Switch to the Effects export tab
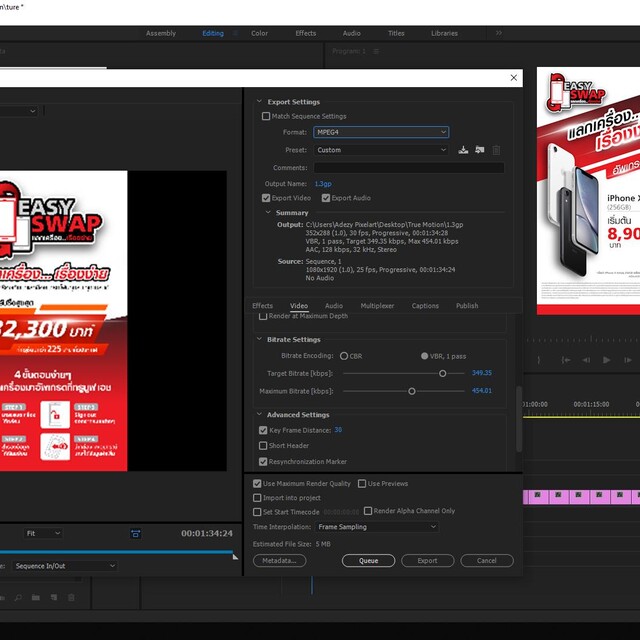This screenshot has width=640, height=640. (x=262, y=306)
